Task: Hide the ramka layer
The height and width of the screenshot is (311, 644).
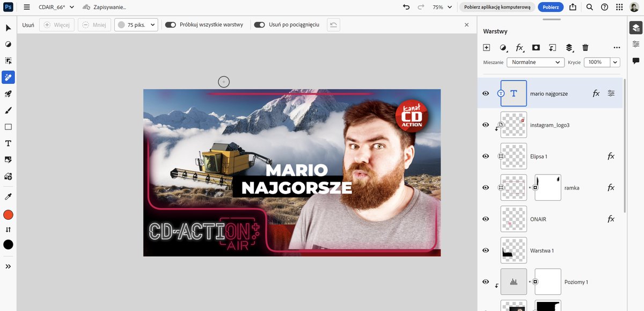Action: [x=486, y=187]
